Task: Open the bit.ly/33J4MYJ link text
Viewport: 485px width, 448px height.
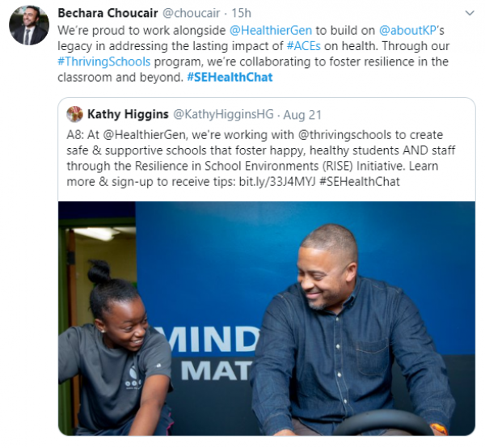Action: tap(277, 182)
